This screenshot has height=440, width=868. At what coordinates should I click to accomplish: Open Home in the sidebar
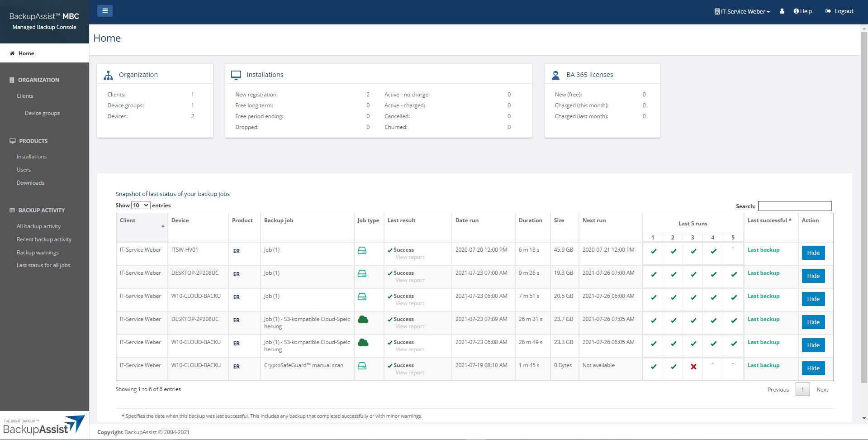click(26, 53)
